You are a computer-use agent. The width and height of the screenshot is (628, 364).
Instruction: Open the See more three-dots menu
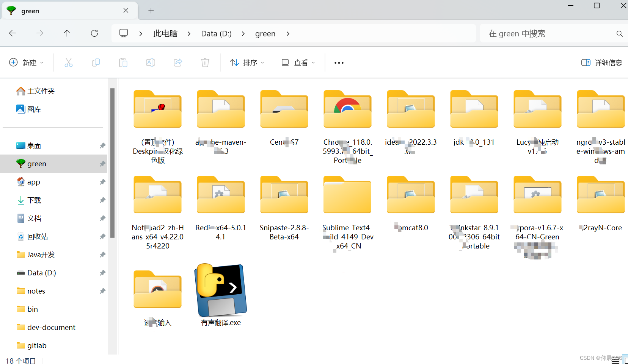pyautogui.click(x=339, y=63)
